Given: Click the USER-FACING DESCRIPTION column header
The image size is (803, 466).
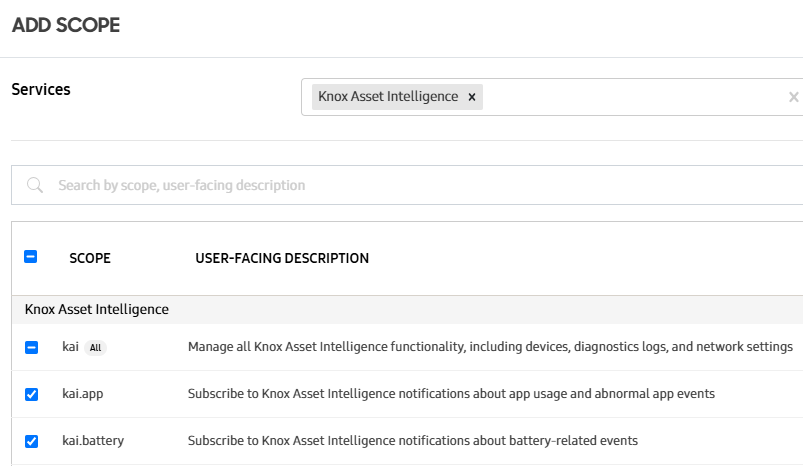Looking at the screenshot, I should pyautogui.click(x=282, y=258).
